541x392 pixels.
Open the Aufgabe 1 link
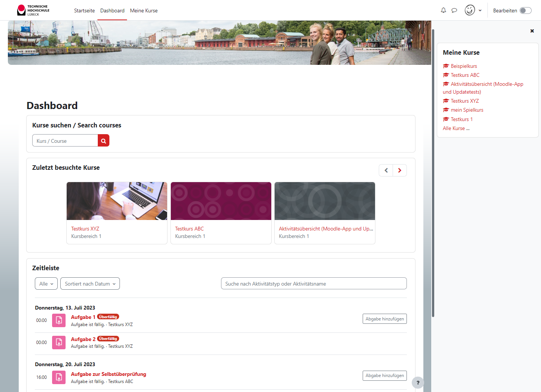[x=83, y=317]
